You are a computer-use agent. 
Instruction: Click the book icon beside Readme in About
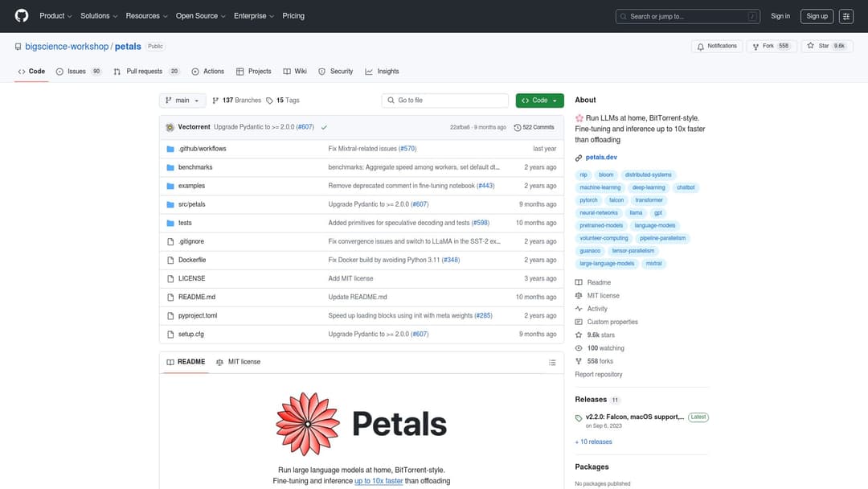(579, 282)
